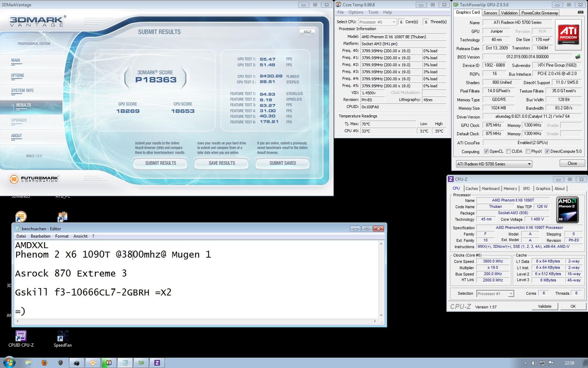
Task: Switch to the About tab in CPU-Z
Action: (560, 188)
